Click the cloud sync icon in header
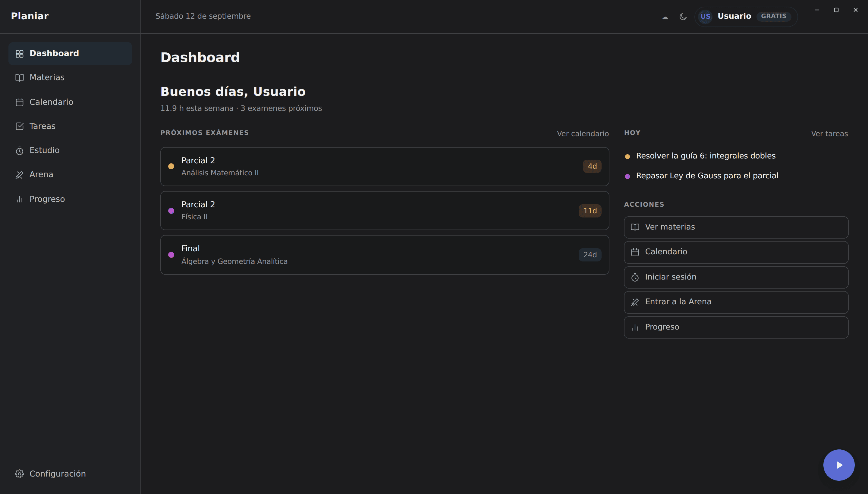Screen dimensions: 868x494 665,17
